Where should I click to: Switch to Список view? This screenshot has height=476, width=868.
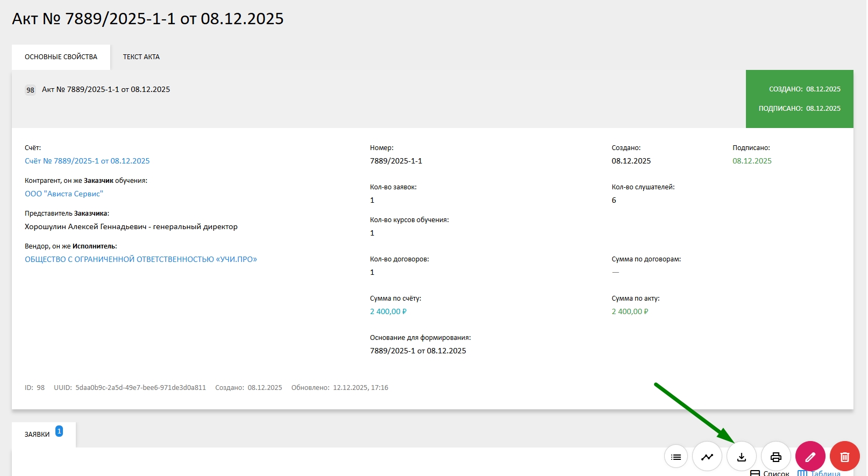click(x=770, y=473)
